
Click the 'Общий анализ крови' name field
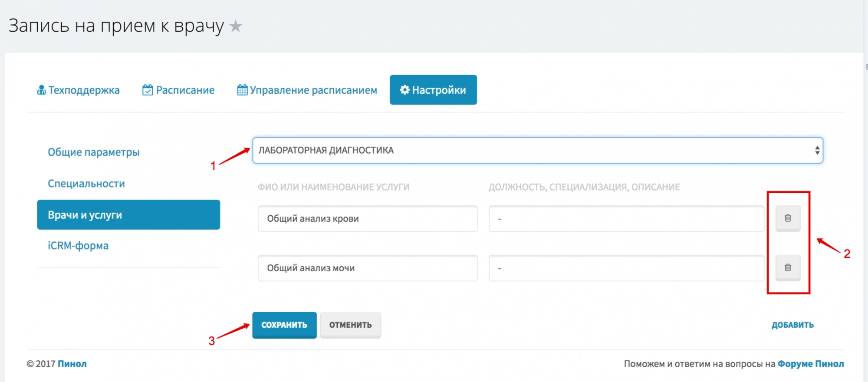(367, 219)
